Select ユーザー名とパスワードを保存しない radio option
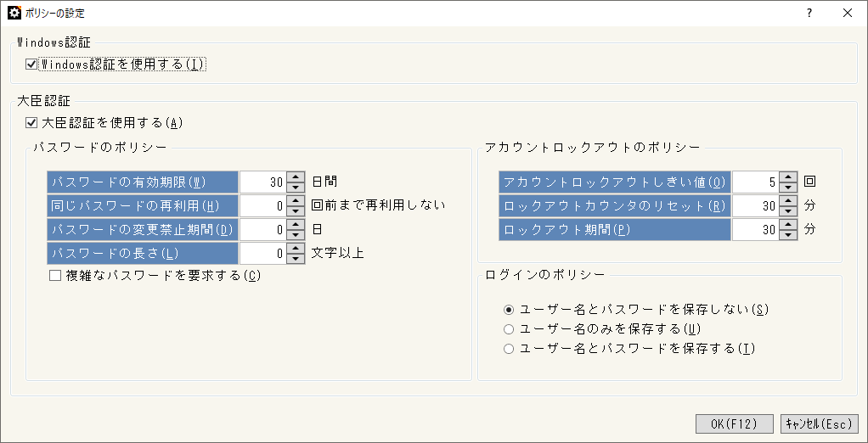The height and width of the screenshot is (443, 868). (509, 310)
